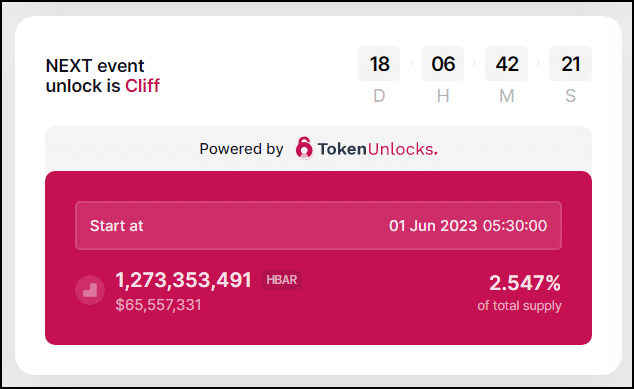Open the TokenUnlocks brand link
Screen dimensions: 634x389
pyautogui.click(x=366, y=149)
